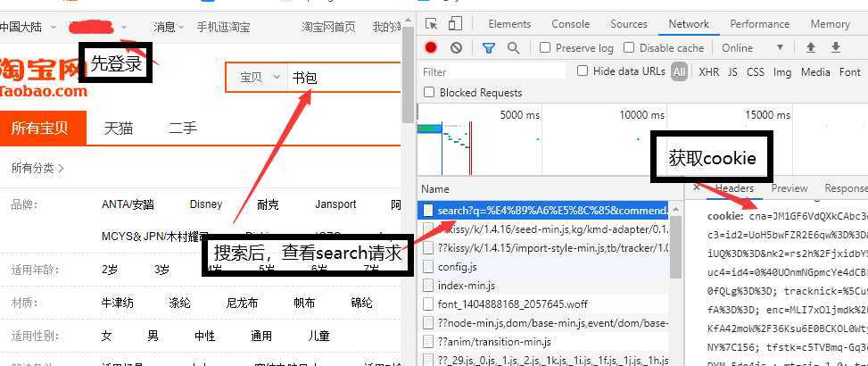Viewport: 868px width, 366px height.
Task: Select the 天猫 results tab
Action: 119,129
